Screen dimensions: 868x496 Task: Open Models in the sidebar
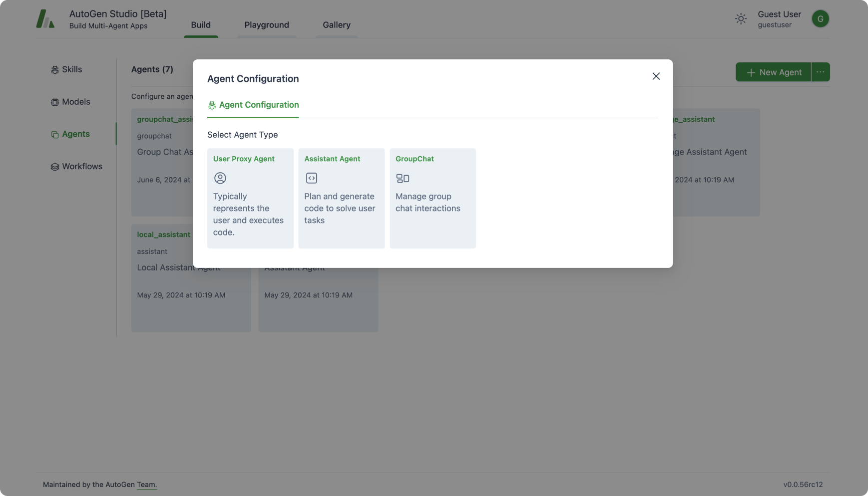click(76, 102)
